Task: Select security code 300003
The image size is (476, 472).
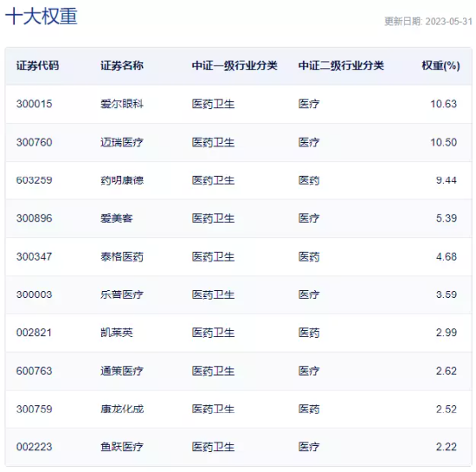Action: pos(35,294)
